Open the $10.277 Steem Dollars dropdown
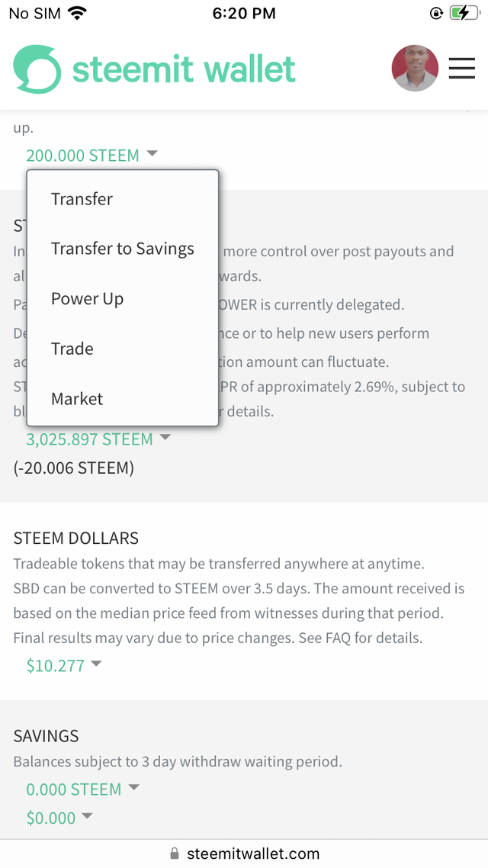 63,665
